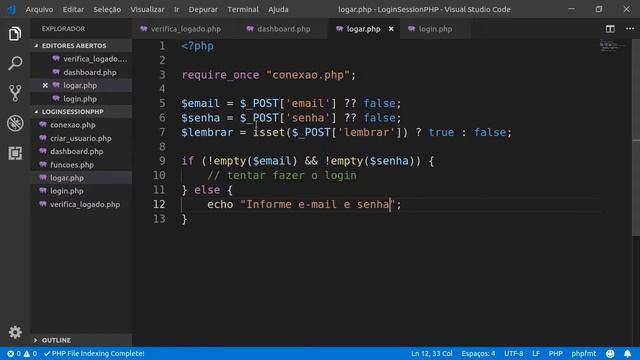This screenshot has height=360, width=640.
Task: Click the $lembrar variable on line 7
Action: pos(207,132)
